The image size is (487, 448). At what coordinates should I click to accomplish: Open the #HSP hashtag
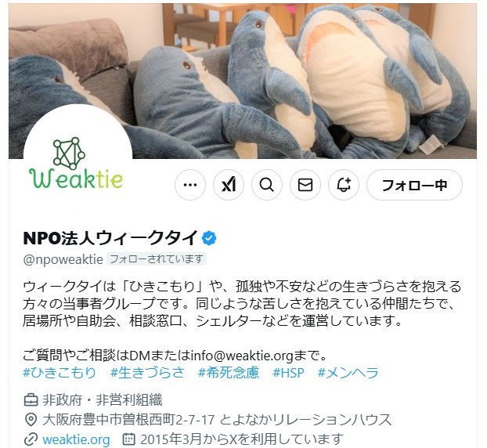pyautogui.click(x=288, y=373)
